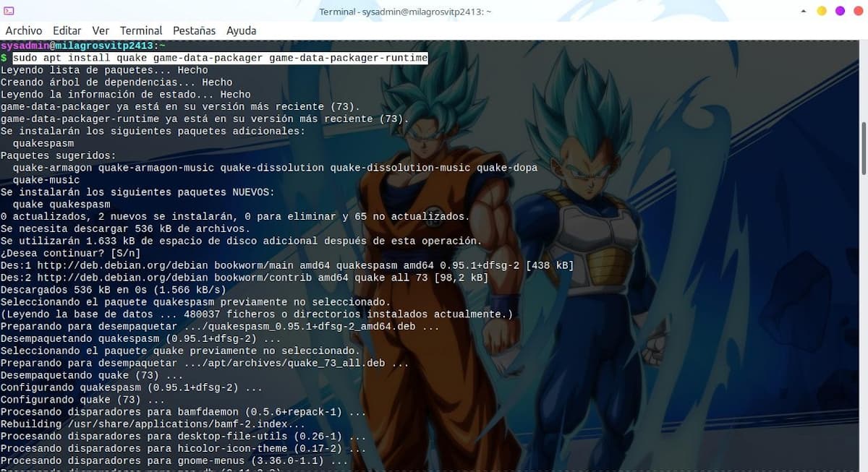Click 'Procesando disparadores para desktop-file-utils' line
868x472 pixels.
pos(184,437)
